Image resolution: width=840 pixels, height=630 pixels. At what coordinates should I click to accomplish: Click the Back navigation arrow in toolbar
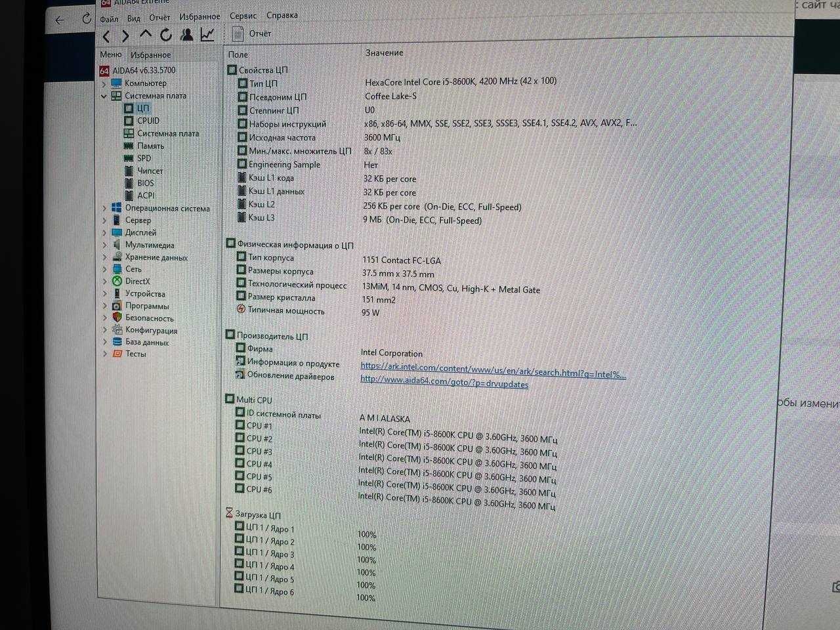(107, 37)
